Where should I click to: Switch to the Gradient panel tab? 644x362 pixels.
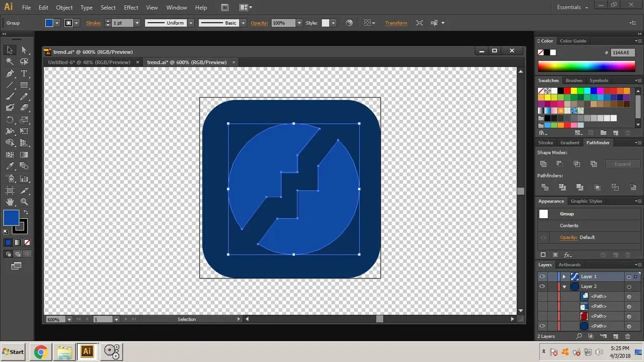[570, 143]
